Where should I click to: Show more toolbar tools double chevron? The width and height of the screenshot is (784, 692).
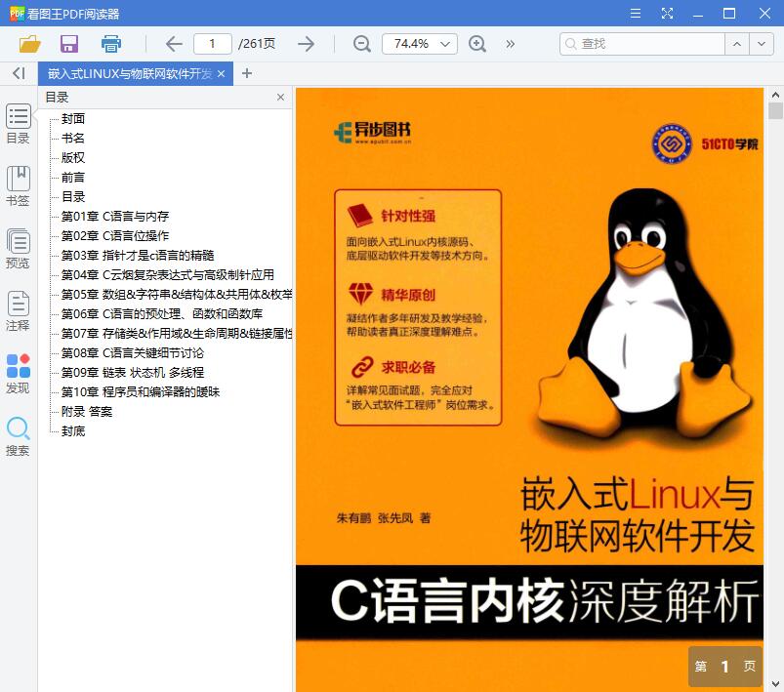coord(510,44)
